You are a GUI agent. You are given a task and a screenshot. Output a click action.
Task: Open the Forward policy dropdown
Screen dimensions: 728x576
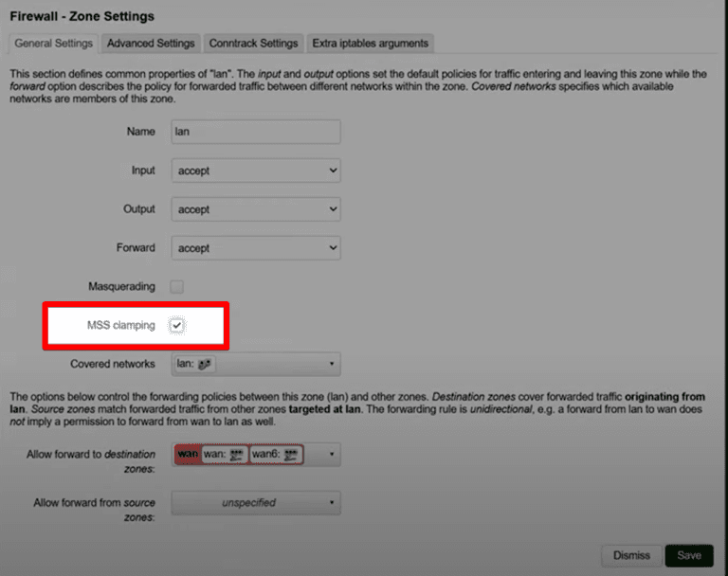point(255,248)
